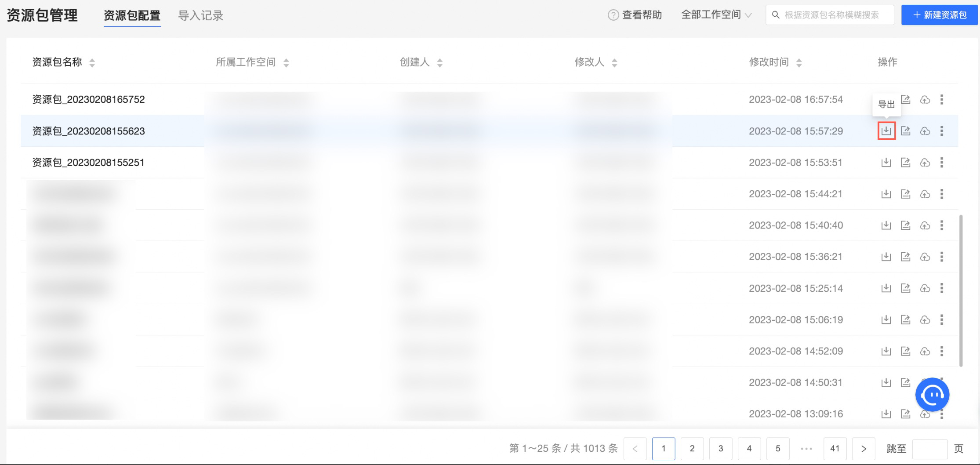Viewport: 980px width, 465px height.
Task: Click the vertical table scrollbar
Action: 961,291
